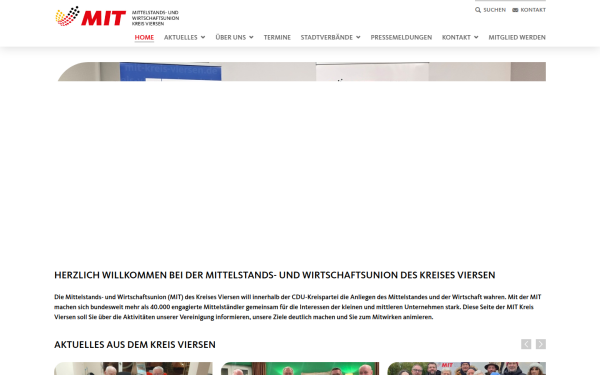The width and height of the screenshot is (600, 375).
Task: Open the Stadtverbände menu item
Action: point(326,37)
